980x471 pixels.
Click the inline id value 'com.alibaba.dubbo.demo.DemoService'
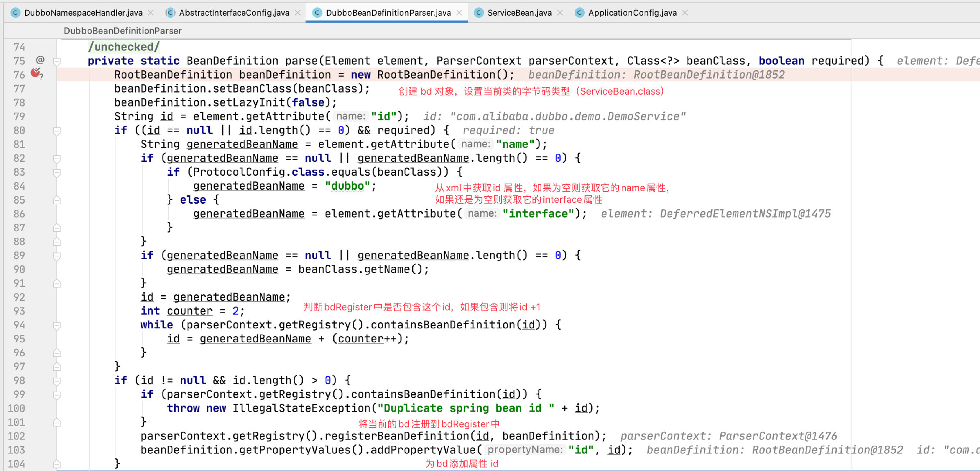click(568, 116)
